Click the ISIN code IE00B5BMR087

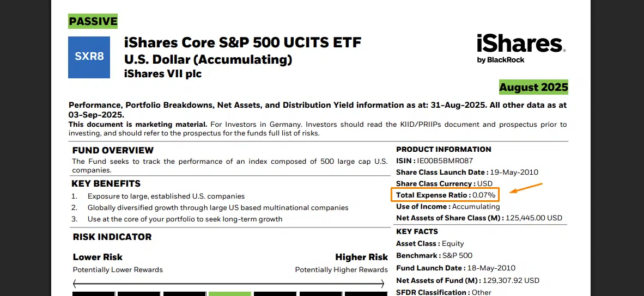[x=445, y=161]
